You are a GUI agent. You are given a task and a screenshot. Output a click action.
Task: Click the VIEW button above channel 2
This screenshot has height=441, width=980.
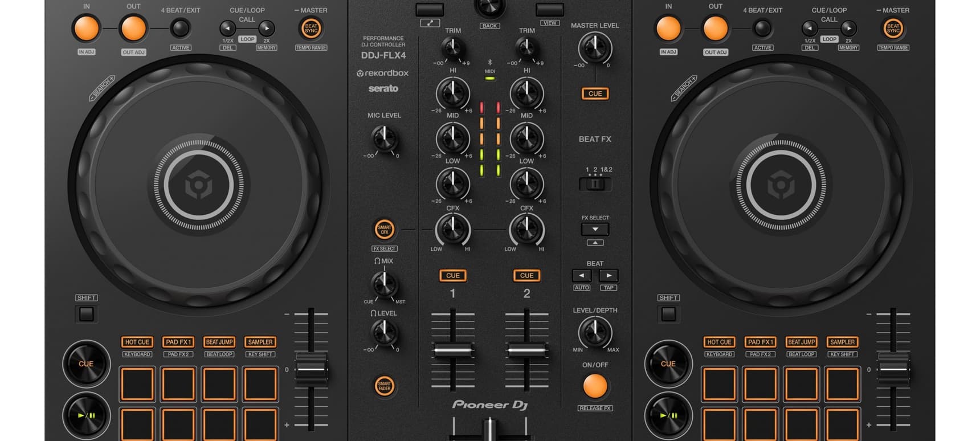550,10
